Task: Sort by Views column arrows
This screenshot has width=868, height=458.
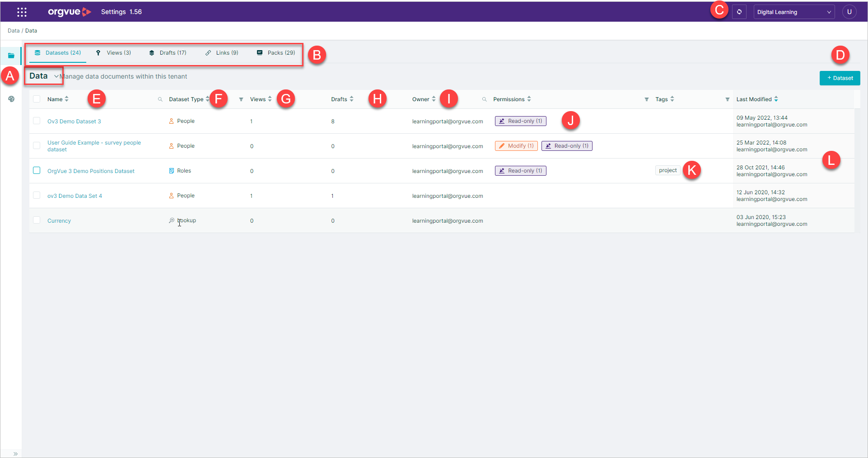Action: (x=270, y=99)
